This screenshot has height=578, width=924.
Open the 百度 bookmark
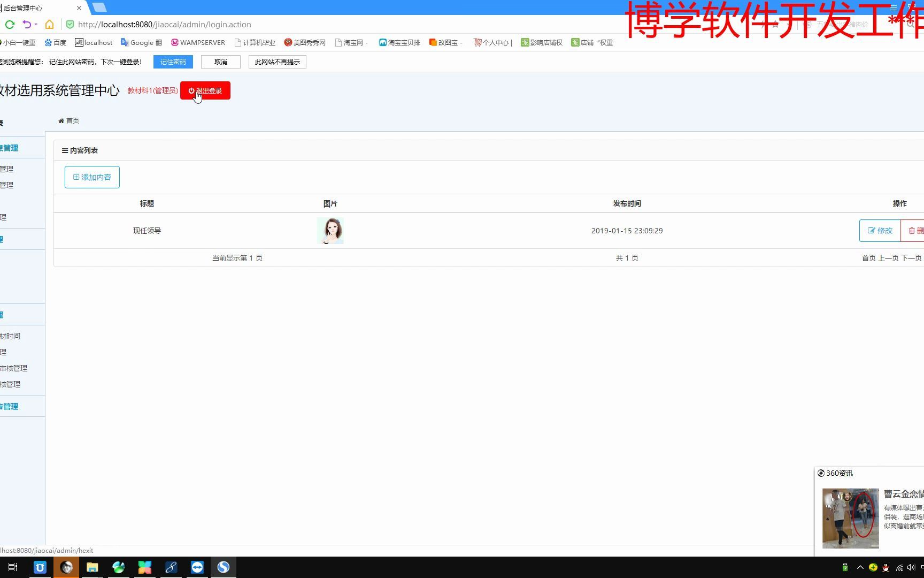pos(56,42)
